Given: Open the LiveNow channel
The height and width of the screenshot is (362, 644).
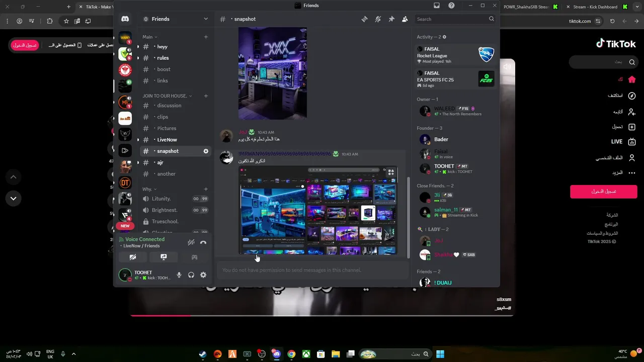Looking at the screenshot, I should point(175,140).
